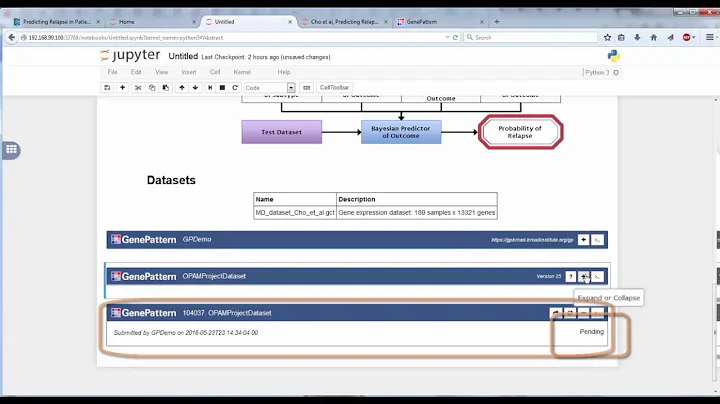This screenshot has height=404, width=720.
Task: Show code for the GPDemo GenePattern cell
Action: pos(597,240)
